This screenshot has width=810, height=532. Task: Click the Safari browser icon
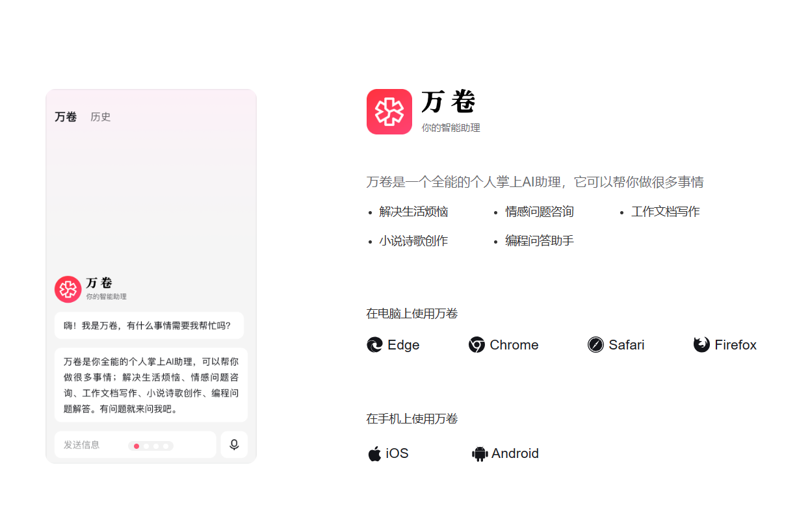click(596, 345)
